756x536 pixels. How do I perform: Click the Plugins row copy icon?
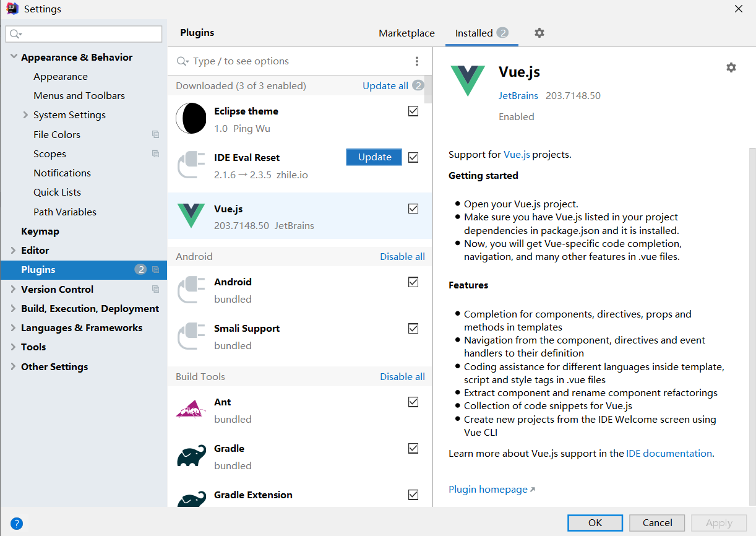155,270
